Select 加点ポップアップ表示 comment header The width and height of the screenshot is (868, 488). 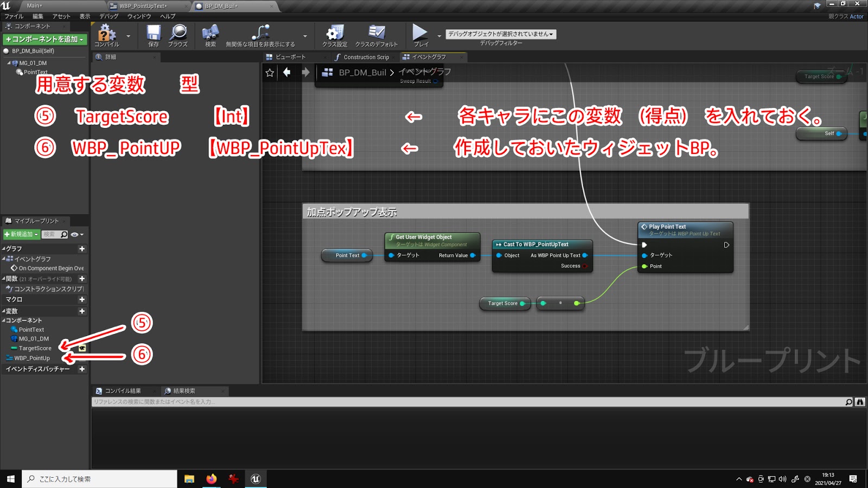click(x=525, y=212)
